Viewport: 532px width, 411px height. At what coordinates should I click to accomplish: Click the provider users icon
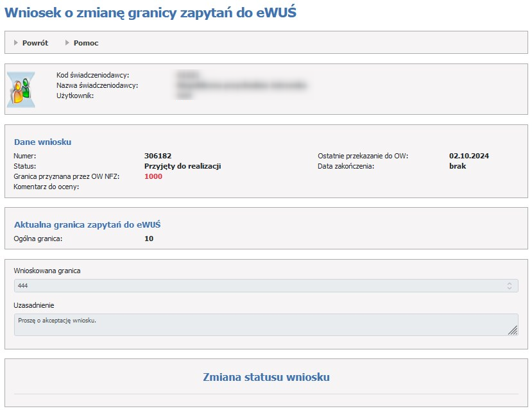(x=21, y=88)
